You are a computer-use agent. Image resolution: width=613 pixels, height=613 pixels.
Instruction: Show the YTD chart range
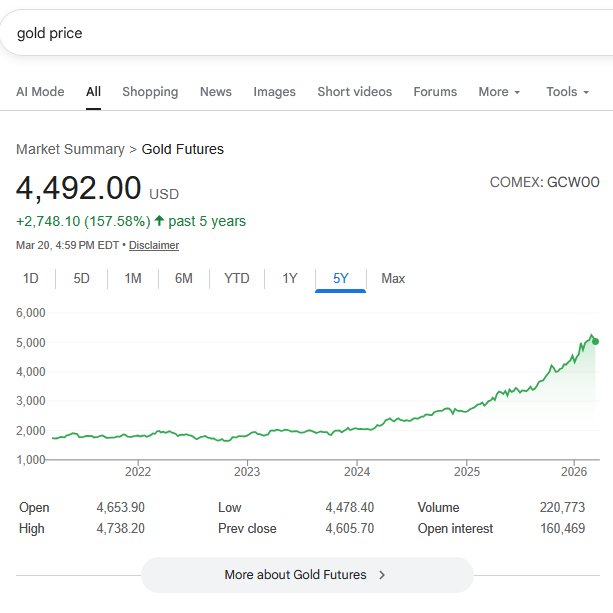pyautogui.click(x=237, y=278)
